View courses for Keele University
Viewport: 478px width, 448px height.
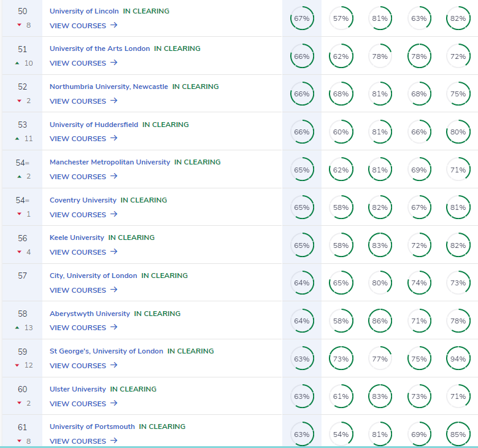point(83,252)
